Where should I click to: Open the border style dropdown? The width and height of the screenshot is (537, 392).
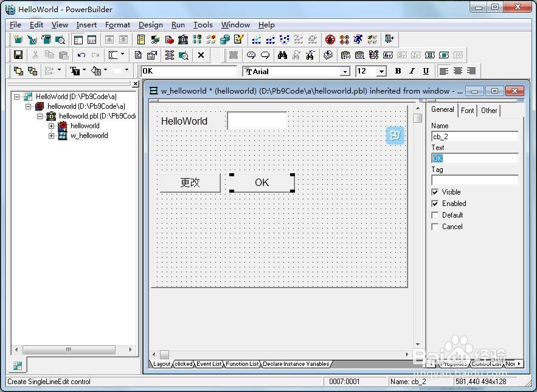(x=126, y=70)
